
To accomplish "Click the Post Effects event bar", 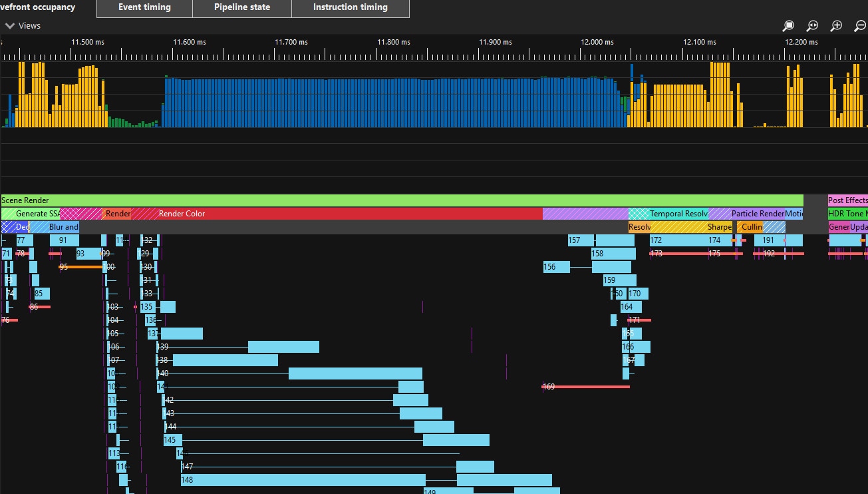I will point(847,200).
